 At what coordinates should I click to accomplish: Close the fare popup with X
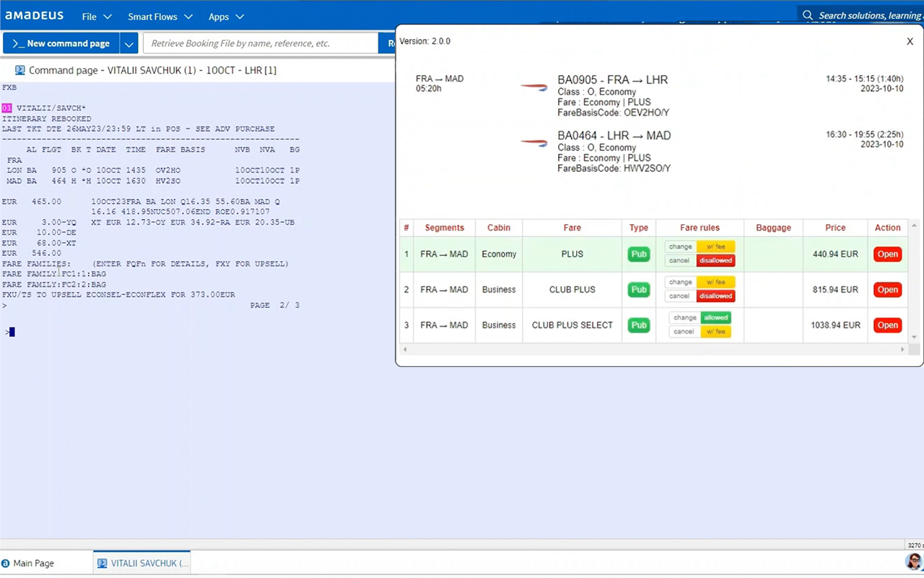[910, 41]
